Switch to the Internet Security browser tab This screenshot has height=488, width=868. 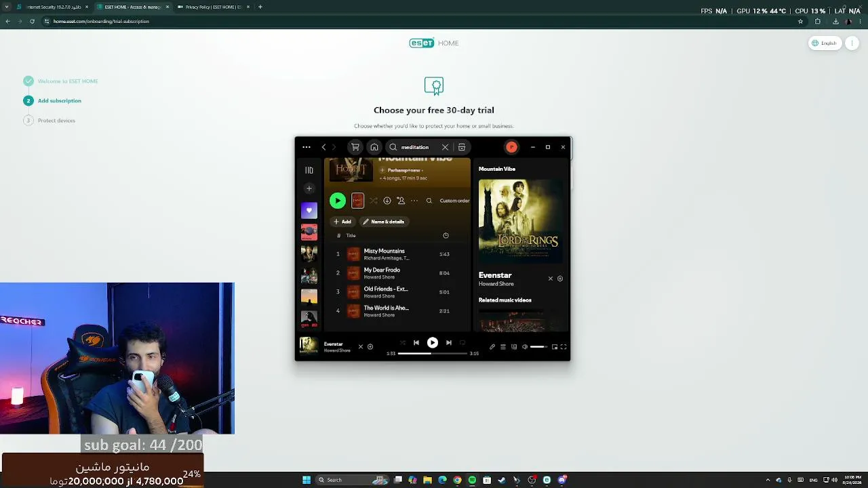tap(52, 7)
